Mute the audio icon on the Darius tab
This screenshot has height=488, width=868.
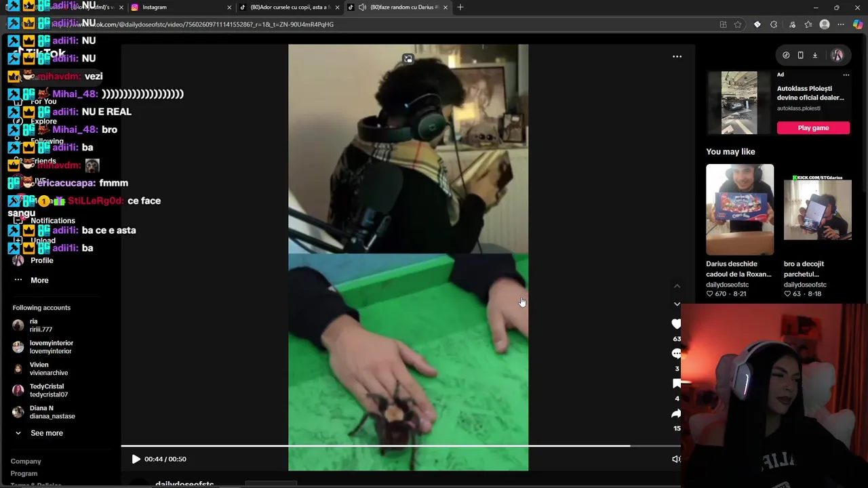pyautogui.click(x=362, y=7)
